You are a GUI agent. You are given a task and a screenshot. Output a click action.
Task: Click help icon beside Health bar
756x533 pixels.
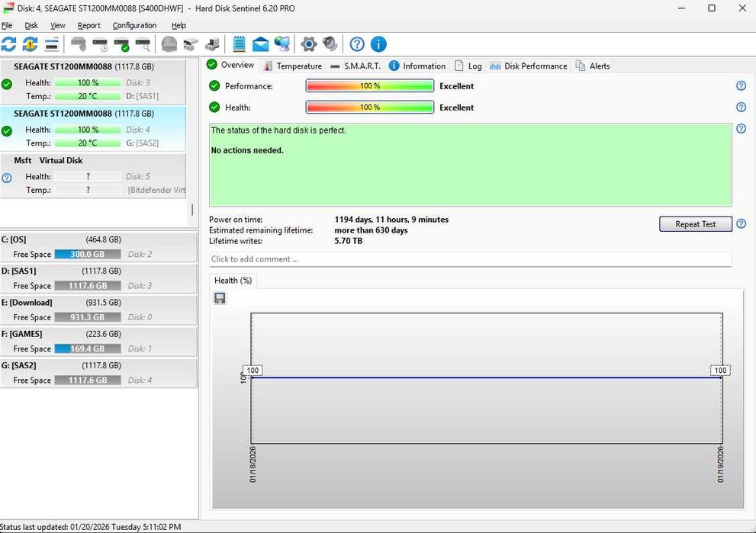(x=741, y=107)
